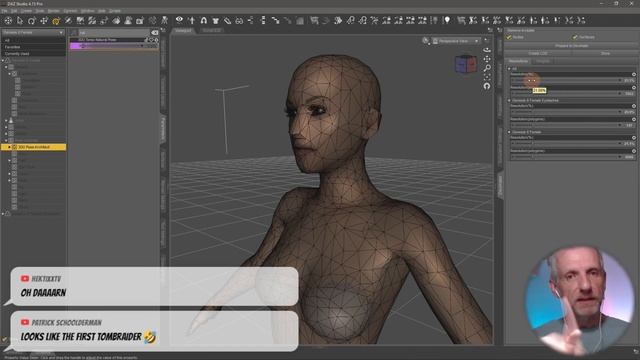The height and width of the screenshot is (360, 640).
Task: Select the Currently Used filter
Action: 33,53
